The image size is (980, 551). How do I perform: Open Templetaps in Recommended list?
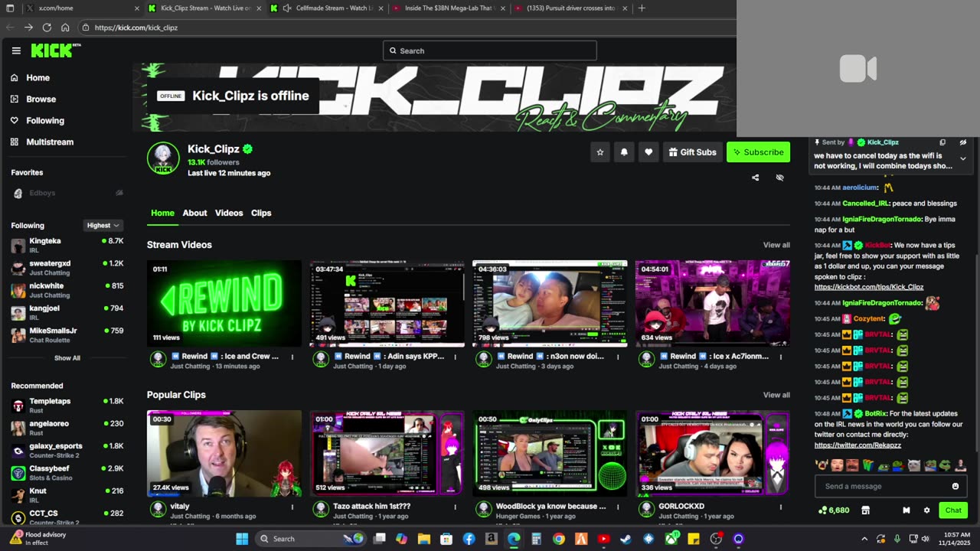point(67,405)
